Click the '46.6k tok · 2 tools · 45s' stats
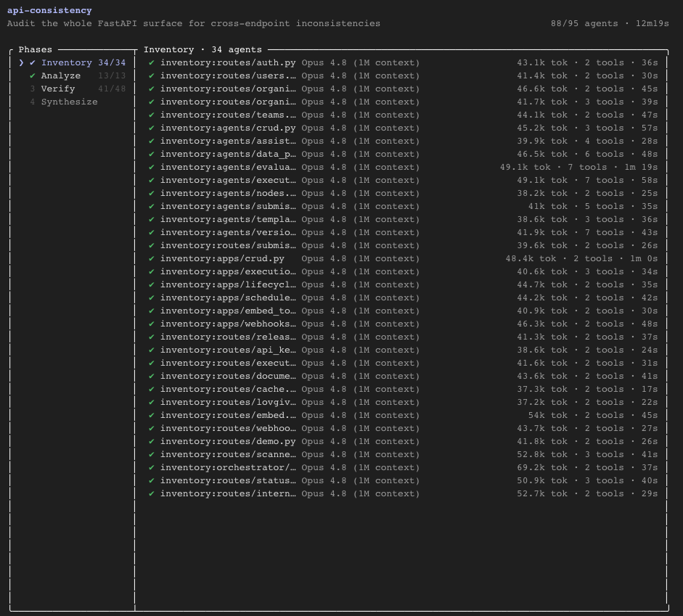Viewport: 683px width, 616px height. point(587,89)
